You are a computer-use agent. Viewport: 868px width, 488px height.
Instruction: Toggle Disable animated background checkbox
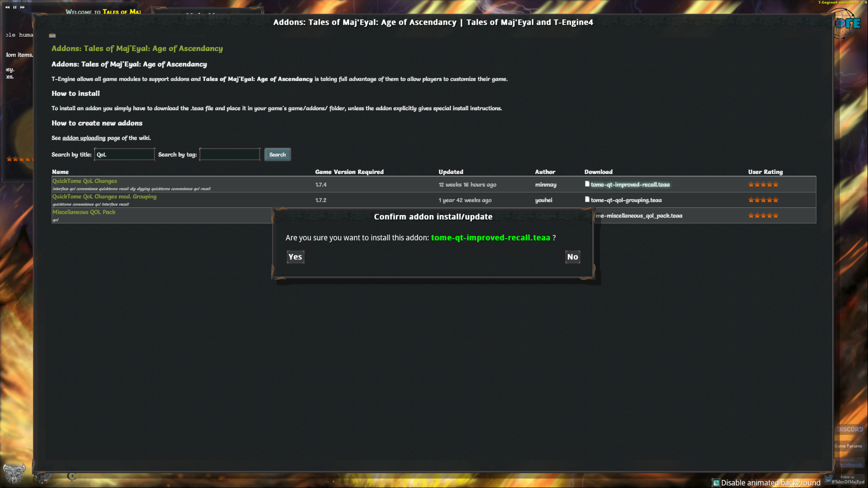pyautogui.click(x=716, y=483)
